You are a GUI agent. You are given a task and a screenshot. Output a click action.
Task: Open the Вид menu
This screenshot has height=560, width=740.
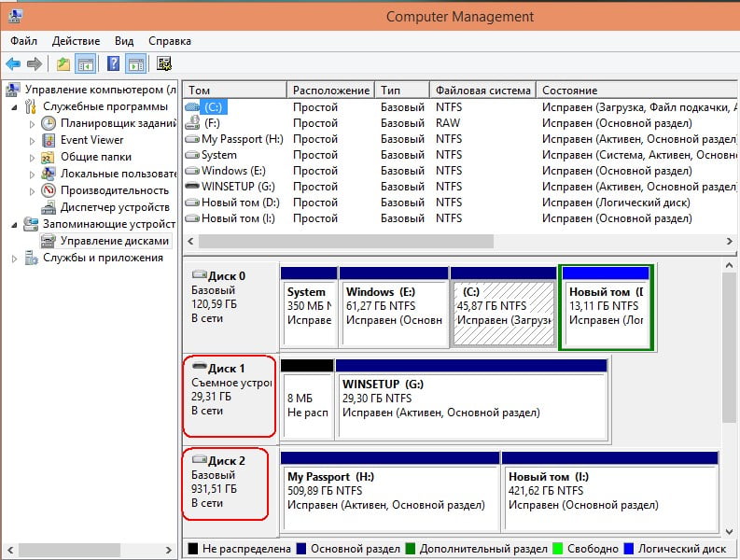pos(124,41)
